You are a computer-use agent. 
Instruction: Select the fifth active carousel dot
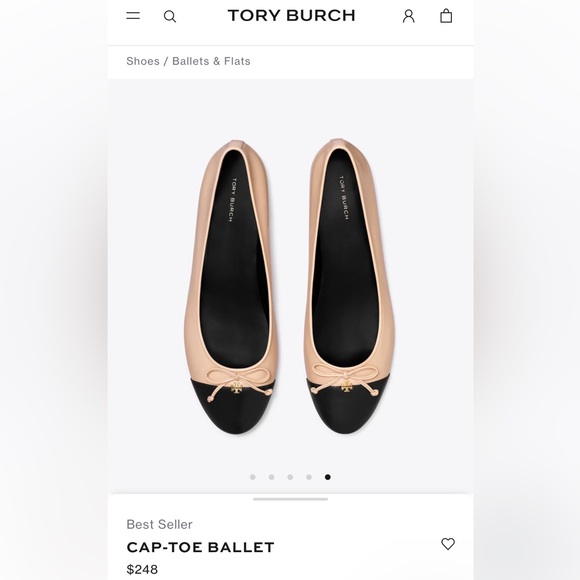pyautogui.click(x=328, y=477)
